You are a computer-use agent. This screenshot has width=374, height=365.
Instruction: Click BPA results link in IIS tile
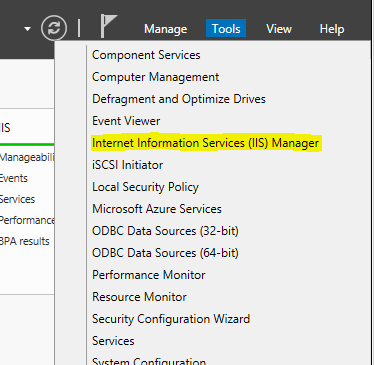tap(24, 241)
